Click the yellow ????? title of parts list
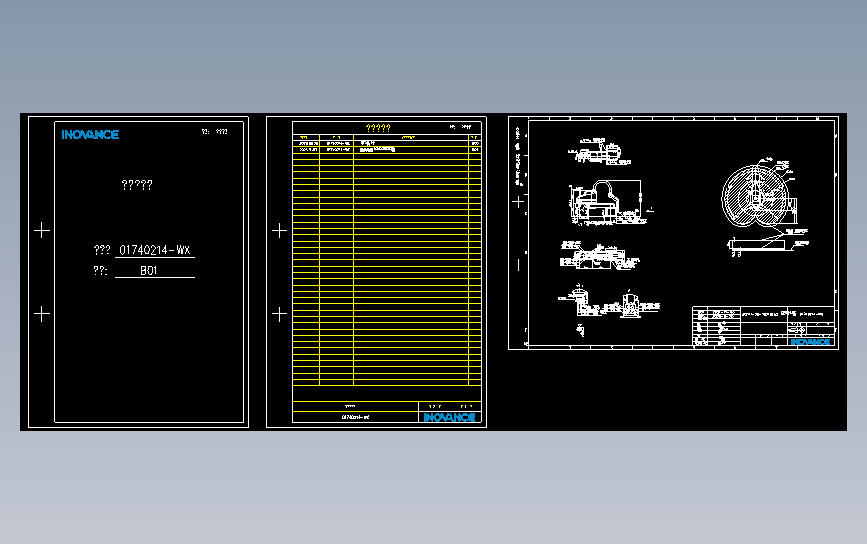Viewport: 867px width, 544px height. coord(378,128)
